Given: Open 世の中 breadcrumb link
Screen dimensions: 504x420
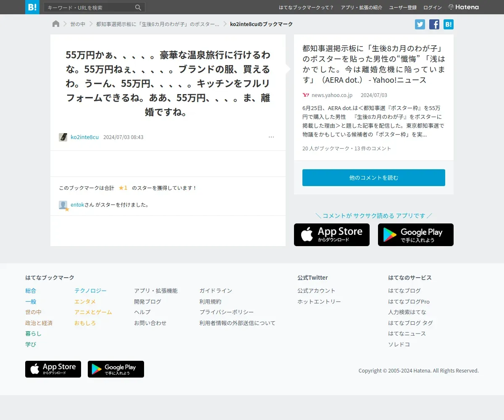Looking at the screenshot, I should pyautogui.click(x=78, y=24).
